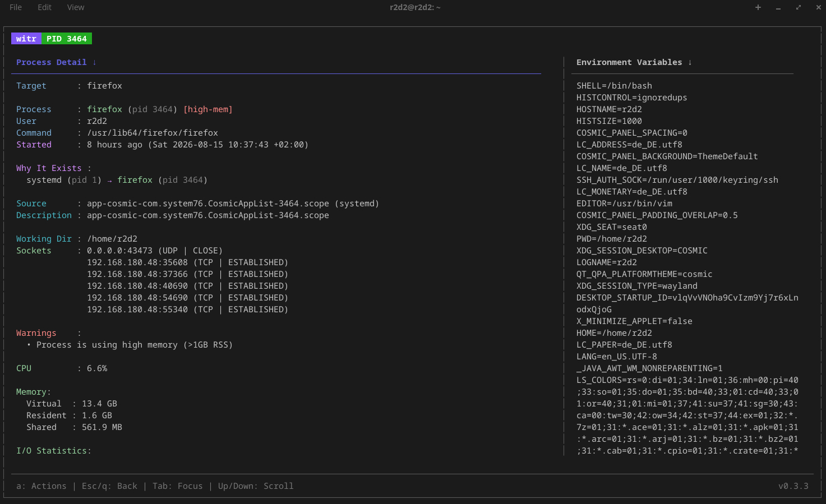Select the command path /usr/lib64/firefox/firefox
The height and width of the screenshot is (504, 826).
(153, 133)
